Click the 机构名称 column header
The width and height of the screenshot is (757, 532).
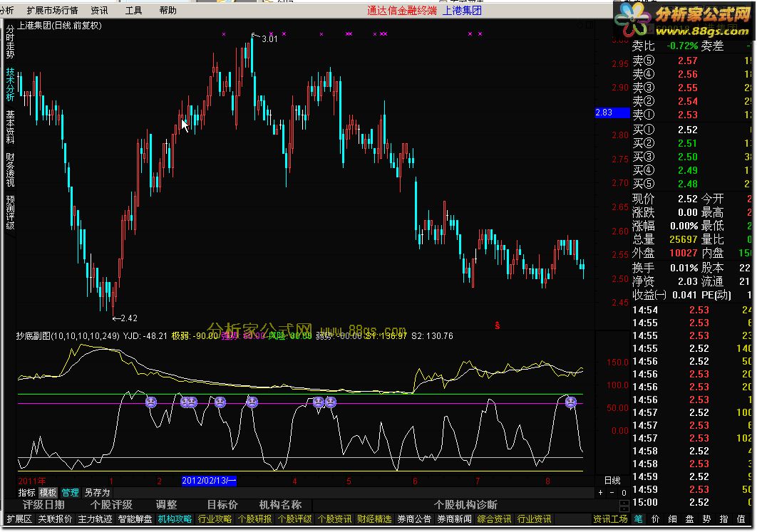(281, 505)
